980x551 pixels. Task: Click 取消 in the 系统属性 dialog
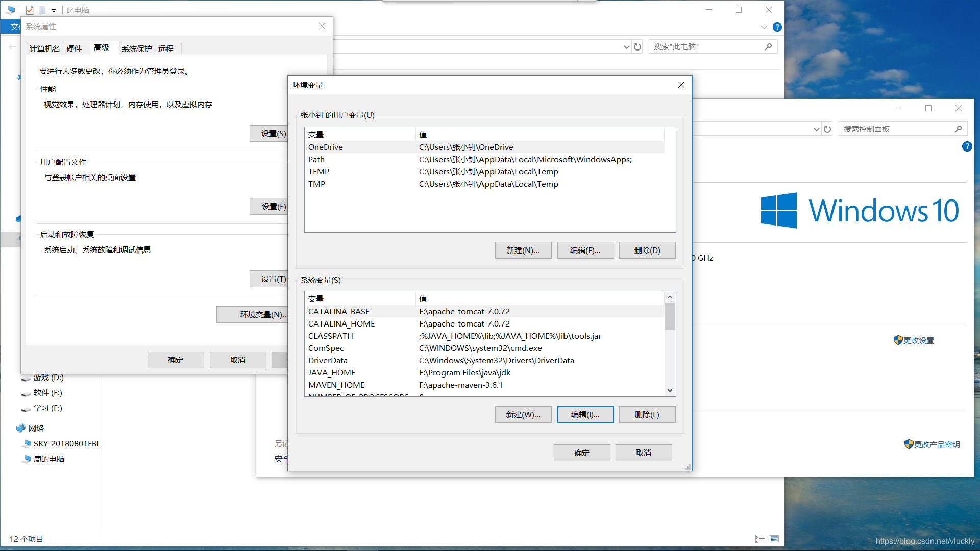[238, 360]
